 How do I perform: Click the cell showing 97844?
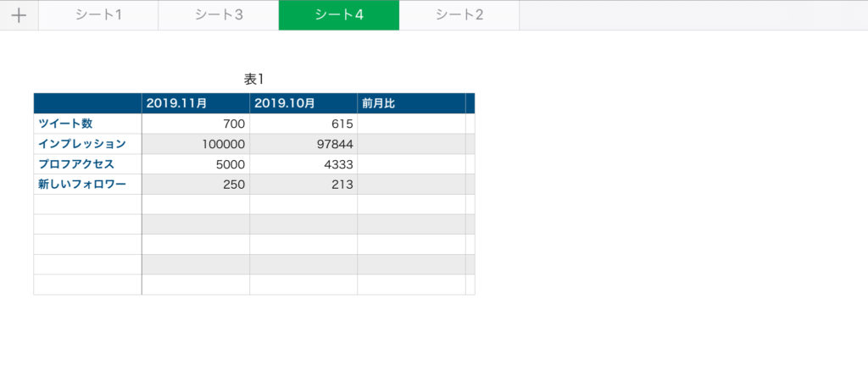[303, 144]
